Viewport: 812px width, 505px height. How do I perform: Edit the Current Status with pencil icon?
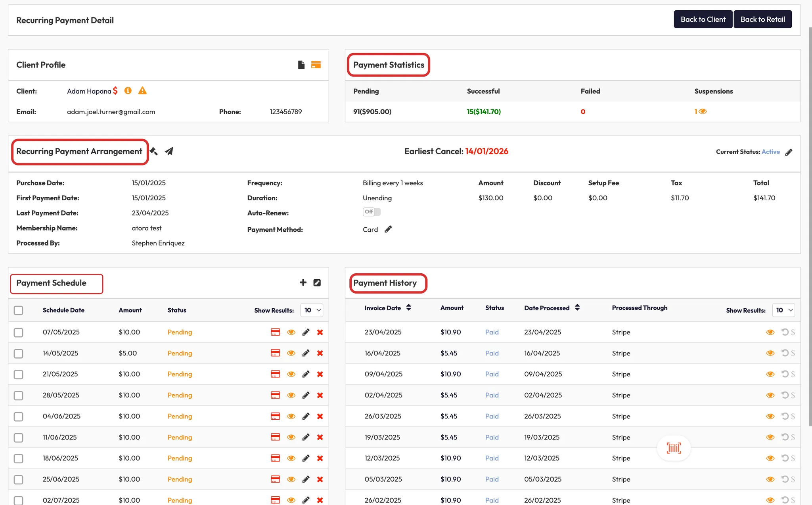(x=789, y=152)
